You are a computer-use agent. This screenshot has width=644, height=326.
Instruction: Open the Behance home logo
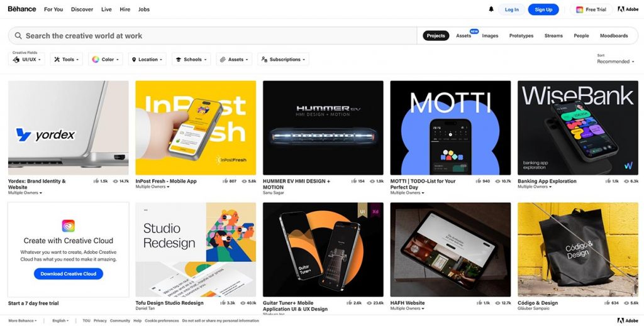22,9
